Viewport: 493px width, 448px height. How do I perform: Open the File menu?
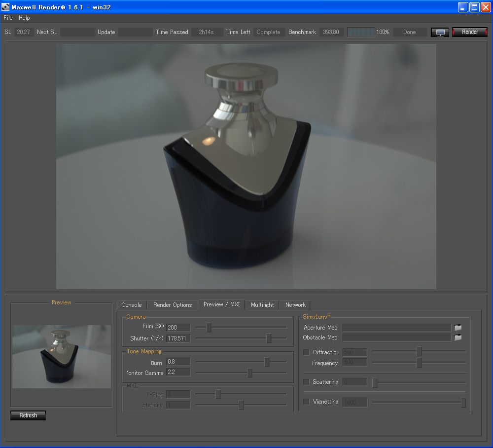click(8, 18)
